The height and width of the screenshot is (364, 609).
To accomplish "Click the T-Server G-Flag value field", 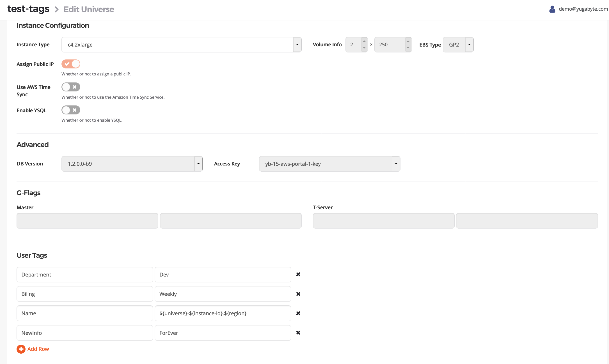I will (x=527, y=221).
